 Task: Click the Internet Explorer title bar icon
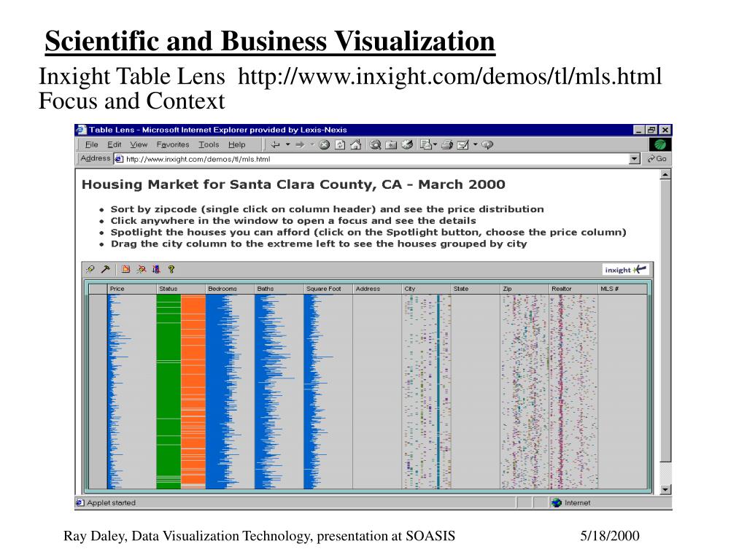82,130
